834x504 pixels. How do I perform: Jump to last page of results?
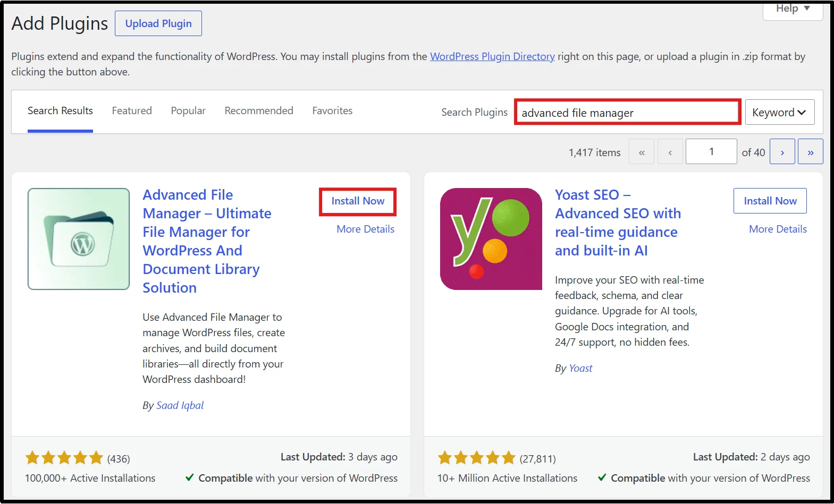(x=811, y=152)
